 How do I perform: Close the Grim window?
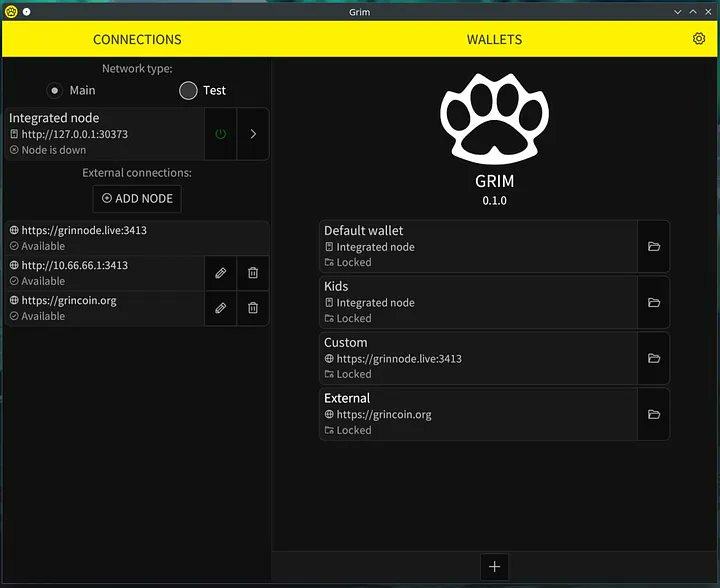(x=708, y=12)
